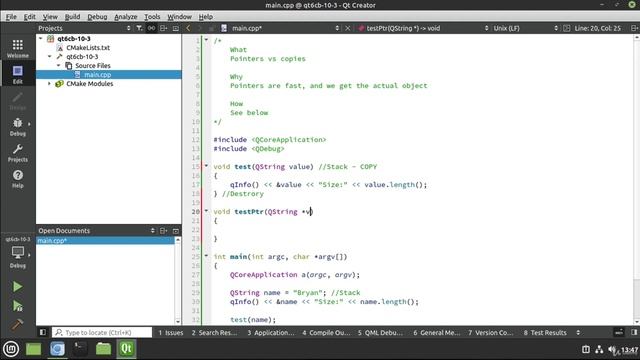Expand the CMake Modules node
The height and width of the screenshot is (360, 640).
(x=49, y=83)
